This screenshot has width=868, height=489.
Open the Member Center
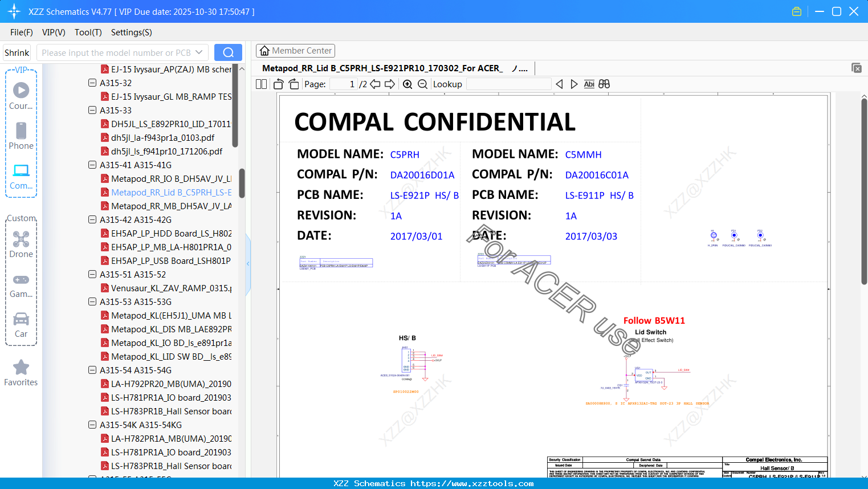(295, 51)
